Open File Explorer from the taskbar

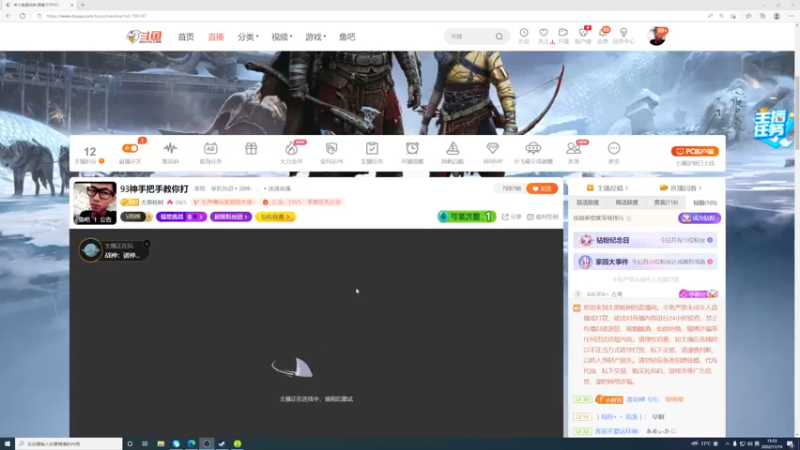point(161,444)
